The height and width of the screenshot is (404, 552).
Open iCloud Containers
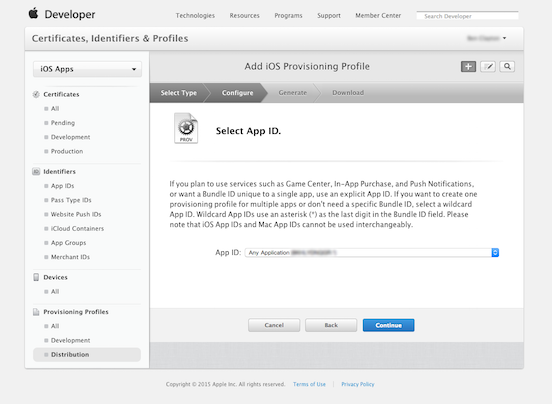pyautogui.click(x=77, y=229)
